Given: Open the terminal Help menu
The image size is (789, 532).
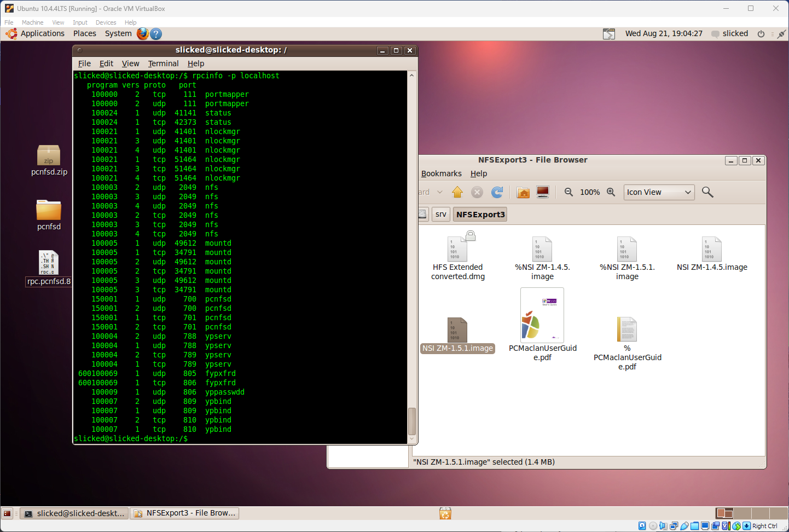Looking at the screenshot, I should point(196,63).
